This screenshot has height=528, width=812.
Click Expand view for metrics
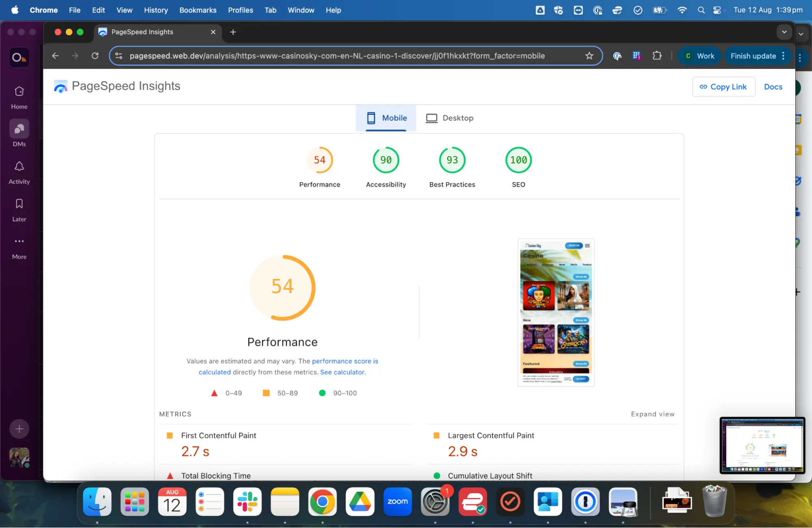(x=652, y=414)
